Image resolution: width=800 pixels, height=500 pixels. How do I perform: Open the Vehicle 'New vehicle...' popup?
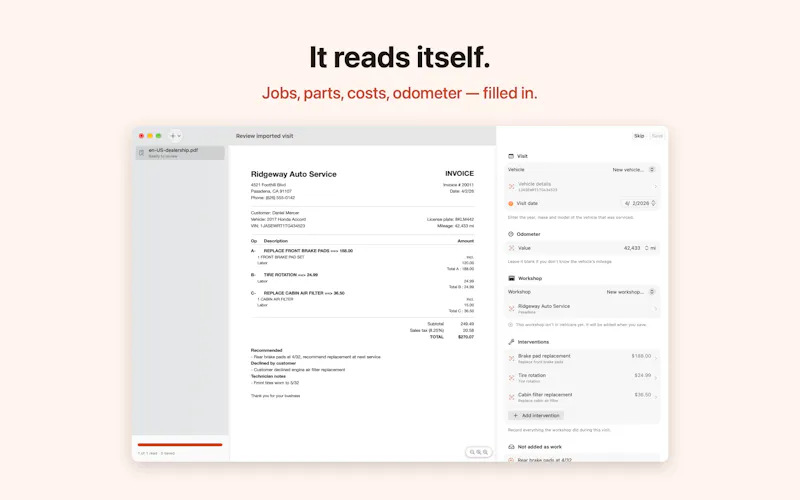[633, 169]
